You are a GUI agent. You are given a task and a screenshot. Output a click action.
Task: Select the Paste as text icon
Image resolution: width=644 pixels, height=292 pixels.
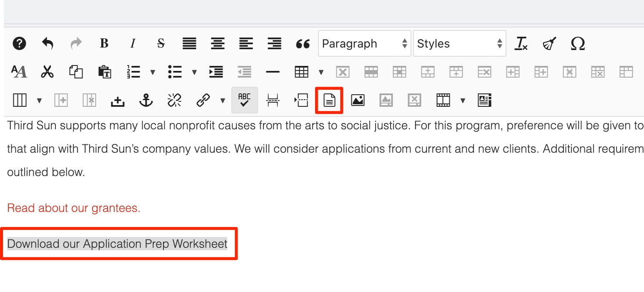coord(104,72)
